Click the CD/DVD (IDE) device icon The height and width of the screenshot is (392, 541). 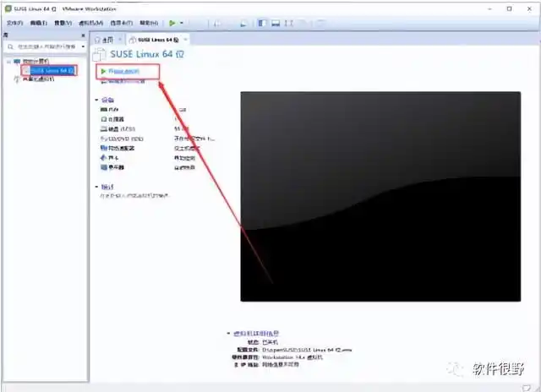click(x=103, y=139)
